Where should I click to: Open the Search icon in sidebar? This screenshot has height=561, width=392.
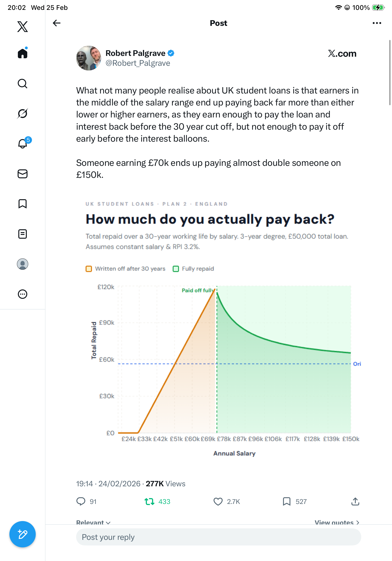[23, 84]
